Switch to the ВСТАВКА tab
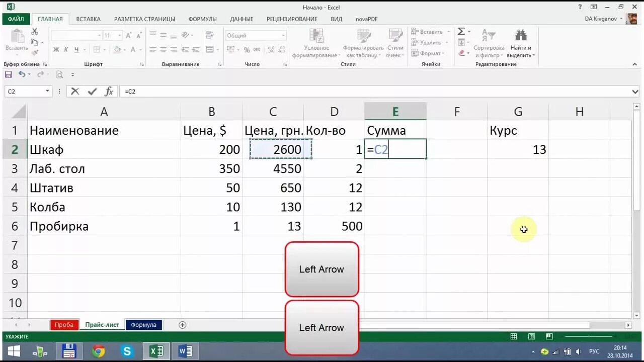 pos(89,19)
